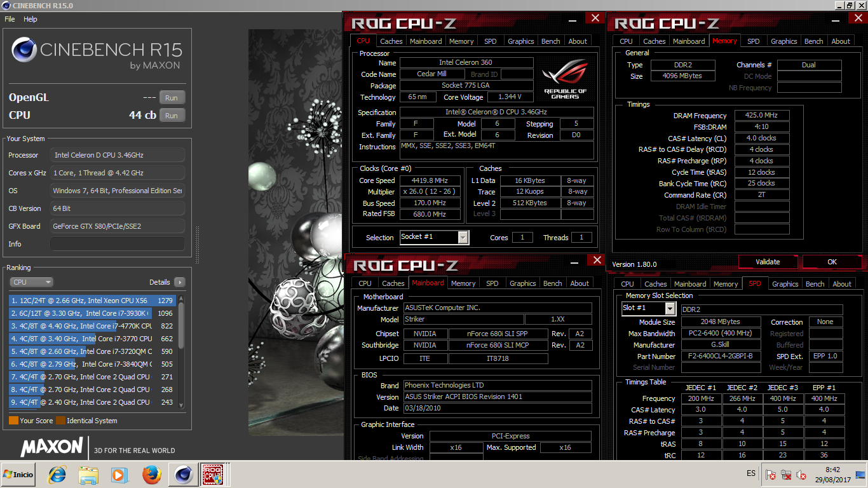Click Max Bandwidth PC2-6400 (400 MHz)
This screenshot has height=488, width=868.
coord(721,334)
